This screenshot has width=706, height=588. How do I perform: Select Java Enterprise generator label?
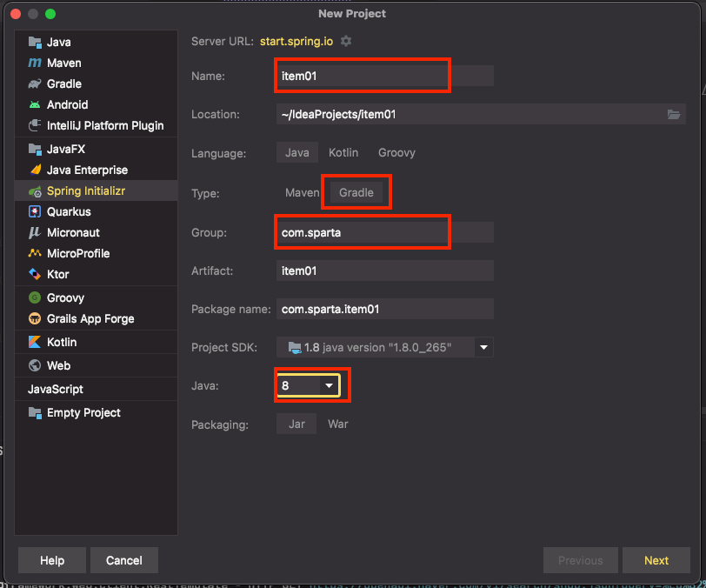[87, 170]
